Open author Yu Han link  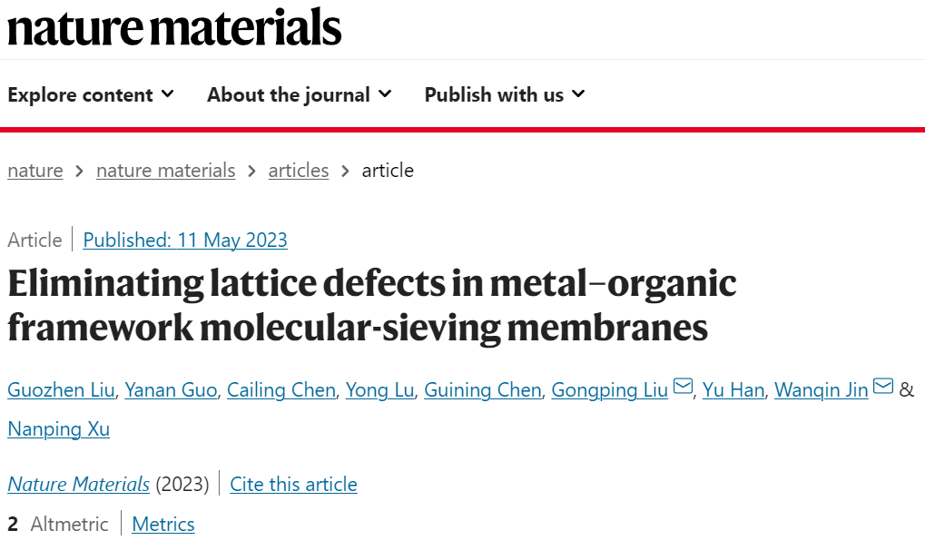[733, 390]
